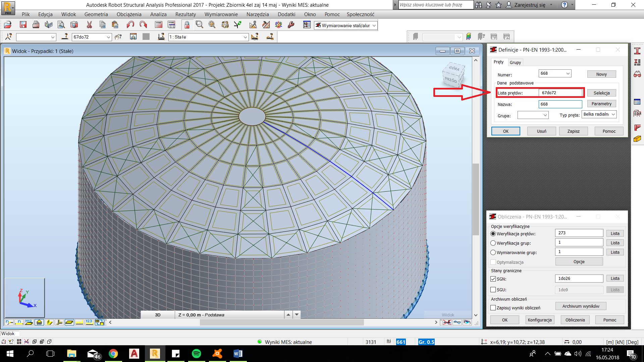The width and height of the screenshot is (644, 362).
Task: Select the Undo toolbar icon
Action: coord(130,24)
